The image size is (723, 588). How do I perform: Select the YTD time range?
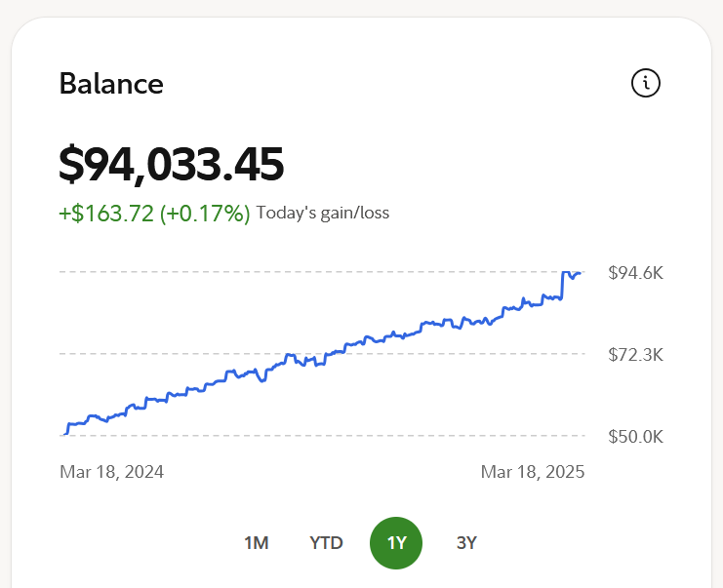click(326, 543)
